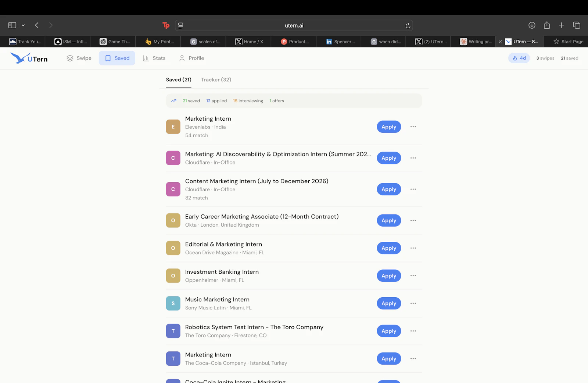Go back with the browser back arrow
Image resolution: width=588 pixels, height=383 pixels.
tap(37, 25)
